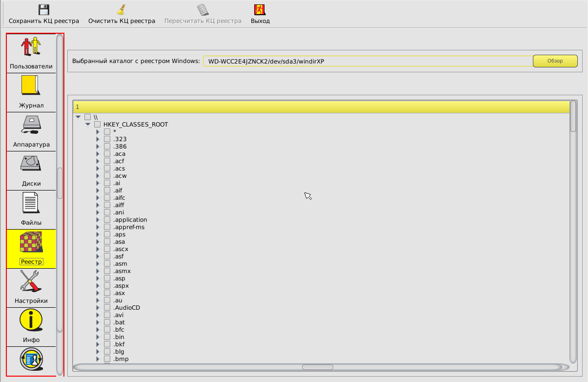Select the .bkf tree row text
Image resolution: width=588 pixels, height=382 pixels.
coord(119,344)
